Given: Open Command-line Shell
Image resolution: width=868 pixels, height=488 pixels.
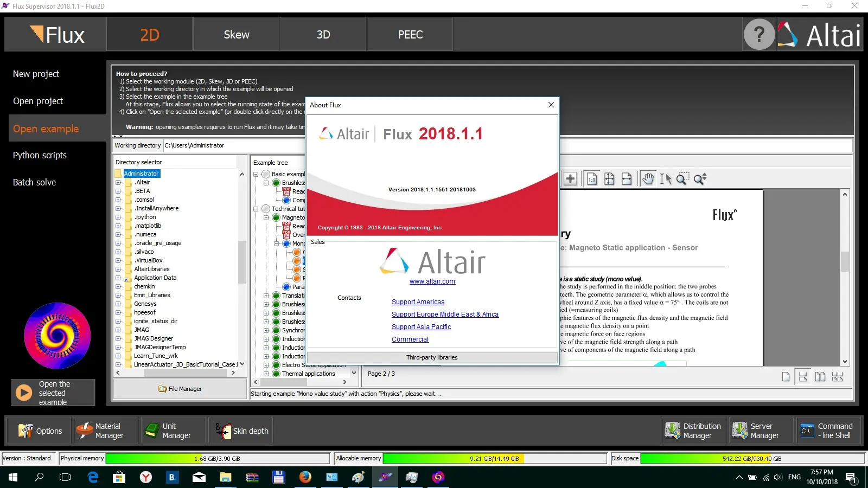Looking at the screenshot, I should point(829,431).
